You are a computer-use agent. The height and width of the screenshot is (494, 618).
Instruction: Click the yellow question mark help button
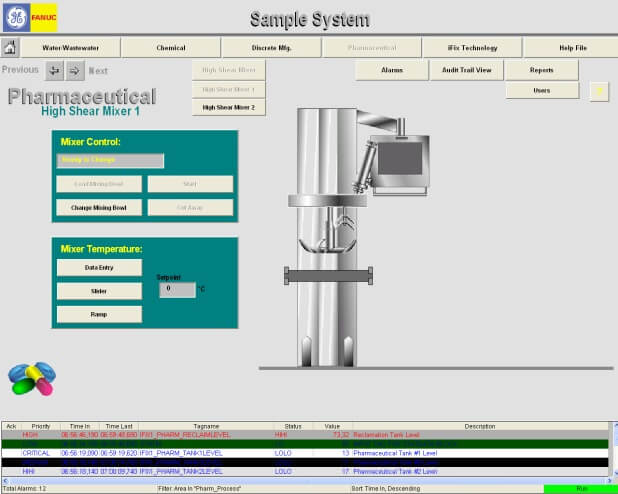(599, 91)
